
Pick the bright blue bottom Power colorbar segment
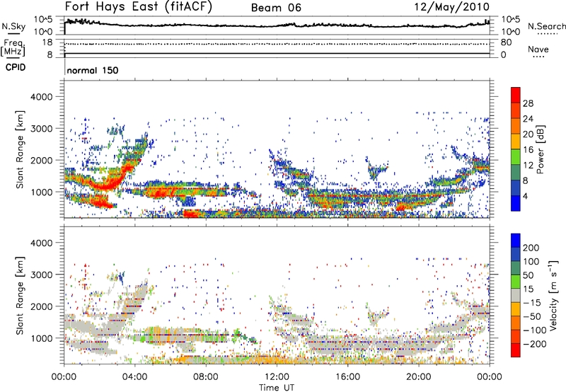(516, 203)
